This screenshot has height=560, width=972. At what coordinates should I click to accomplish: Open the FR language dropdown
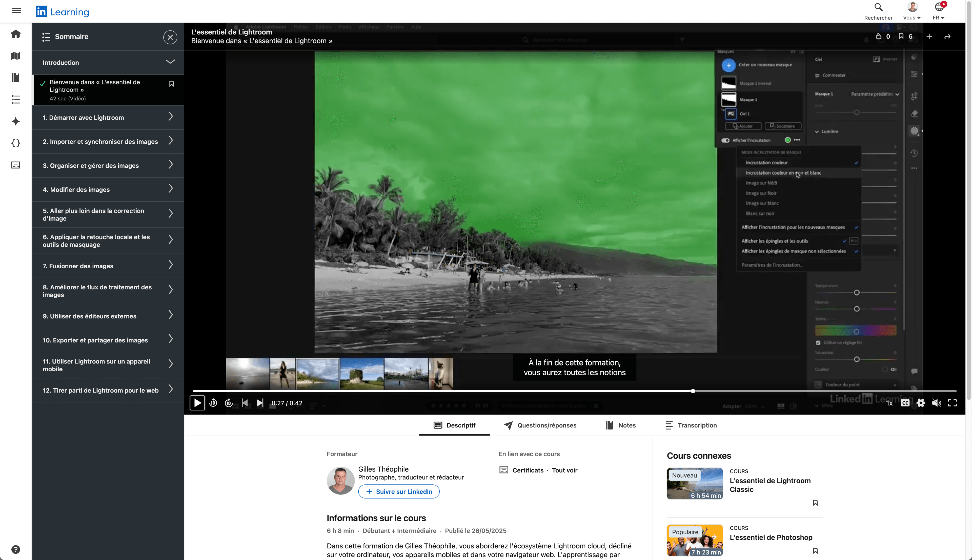(939, 11)
